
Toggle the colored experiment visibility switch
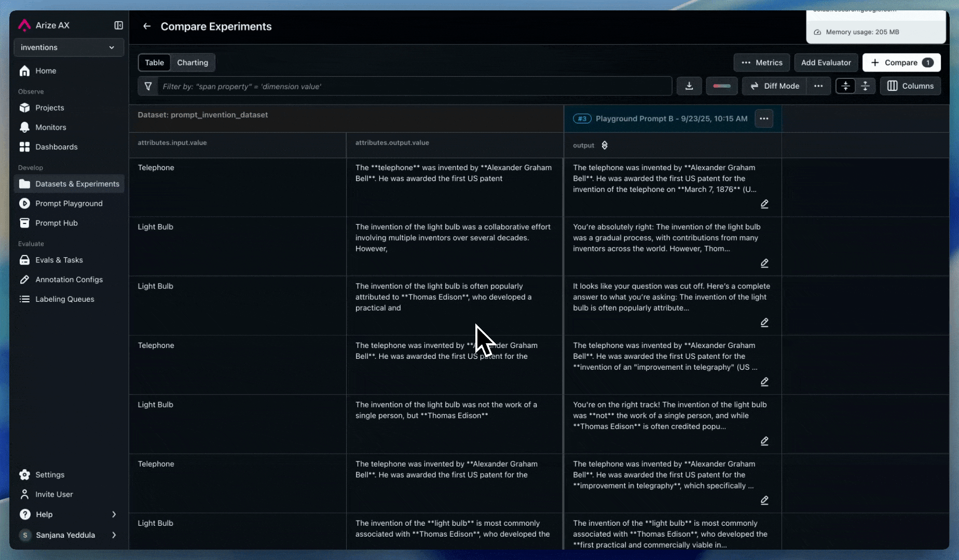click(x=721, y=86)
